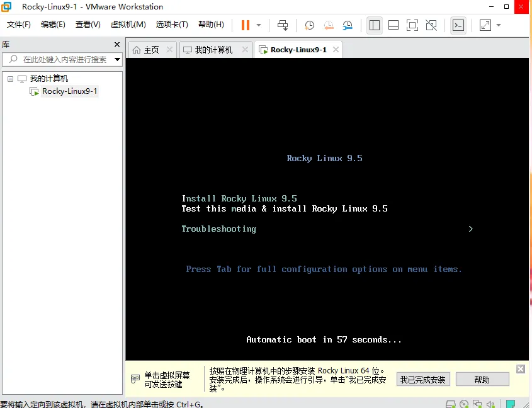Click the Troubleshooting submenu arrow
The height and width of the screenshot is (408, 532).
pyautogui.click(x=470, y=229)
